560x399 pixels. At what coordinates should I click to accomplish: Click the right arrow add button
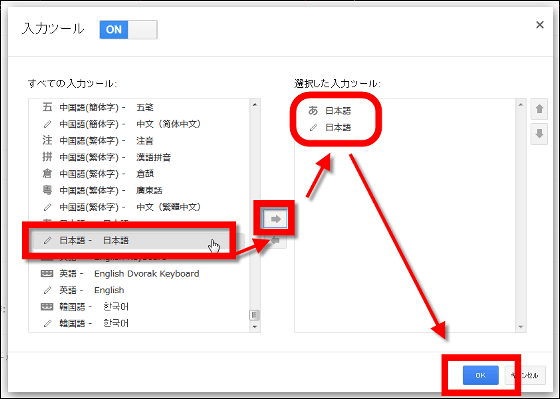tap(275, 219)
